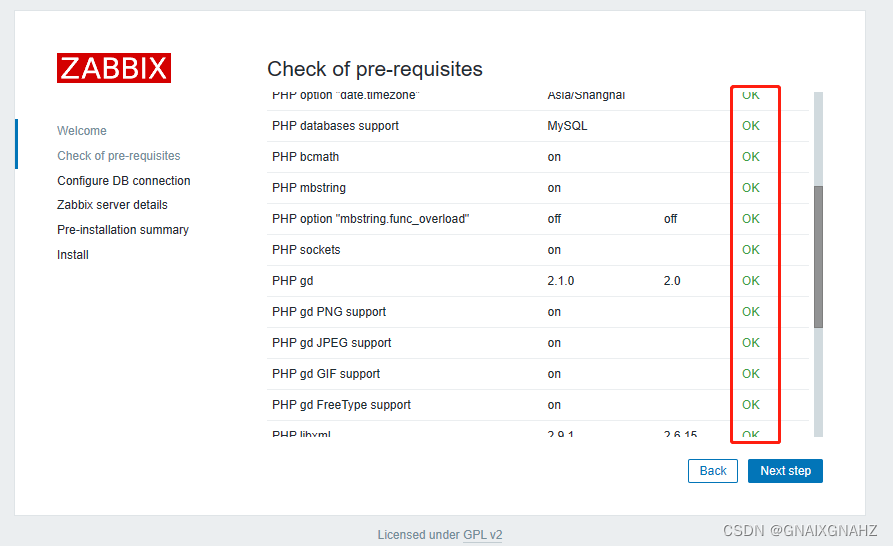Viewport: 893px width, 546px height.
Task: Click the PHP databases support row label
Action: 335,126
